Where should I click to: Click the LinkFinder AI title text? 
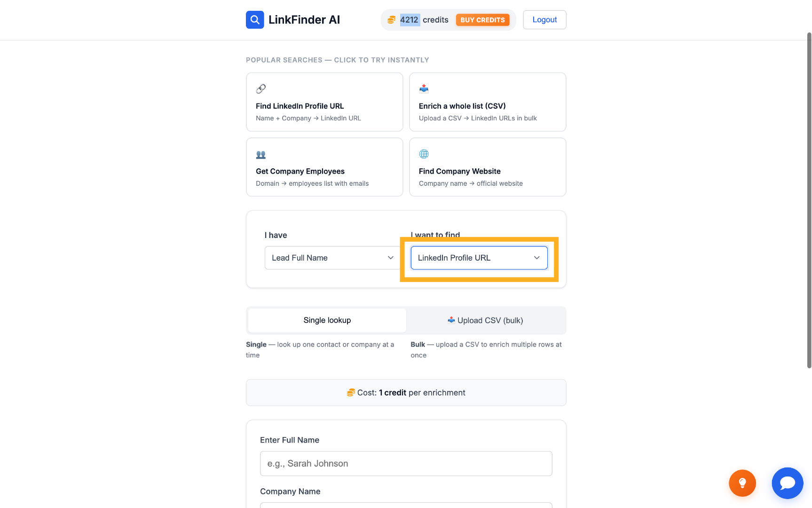(x=304, y=20)
